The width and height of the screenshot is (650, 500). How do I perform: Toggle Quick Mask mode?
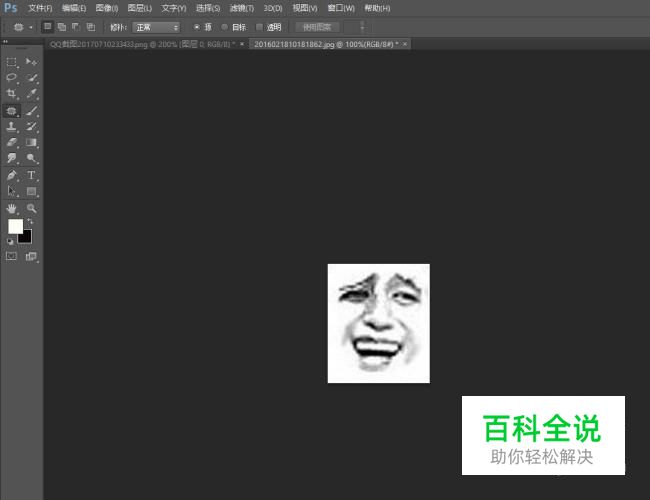[x=11, y=256]
